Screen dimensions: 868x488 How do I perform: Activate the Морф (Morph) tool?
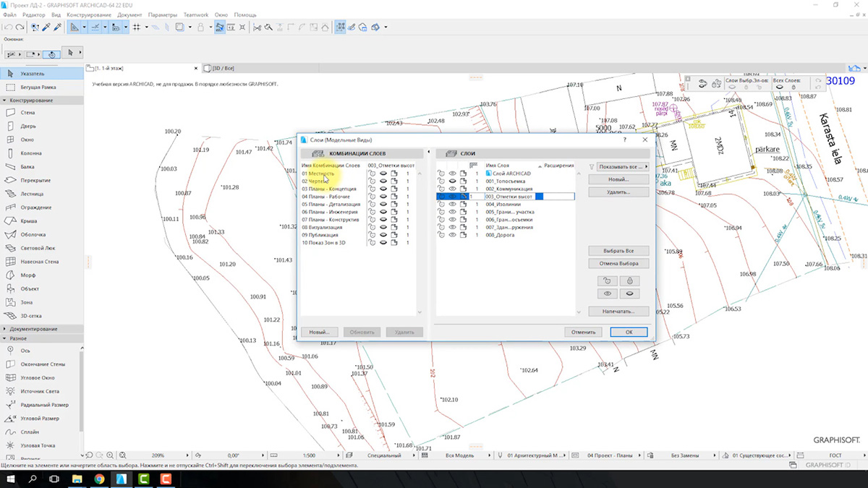pyautogui.click(x=27, y=275)
